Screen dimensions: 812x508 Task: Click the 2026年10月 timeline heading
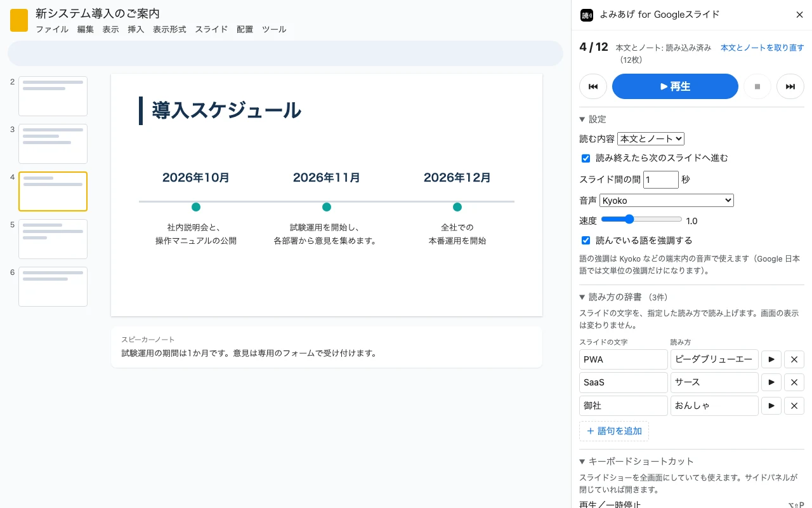(x=196, y=178)
